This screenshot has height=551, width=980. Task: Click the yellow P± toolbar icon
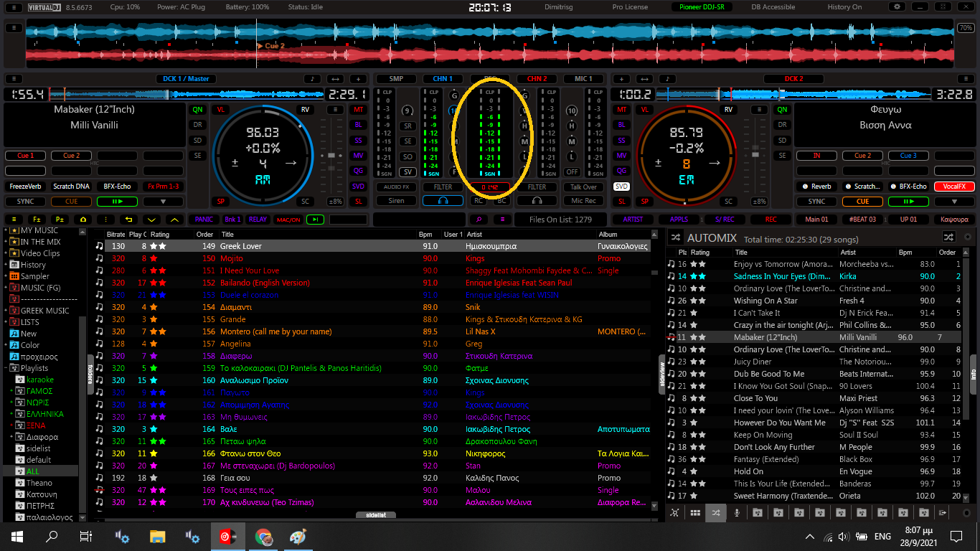pos(60,220)
